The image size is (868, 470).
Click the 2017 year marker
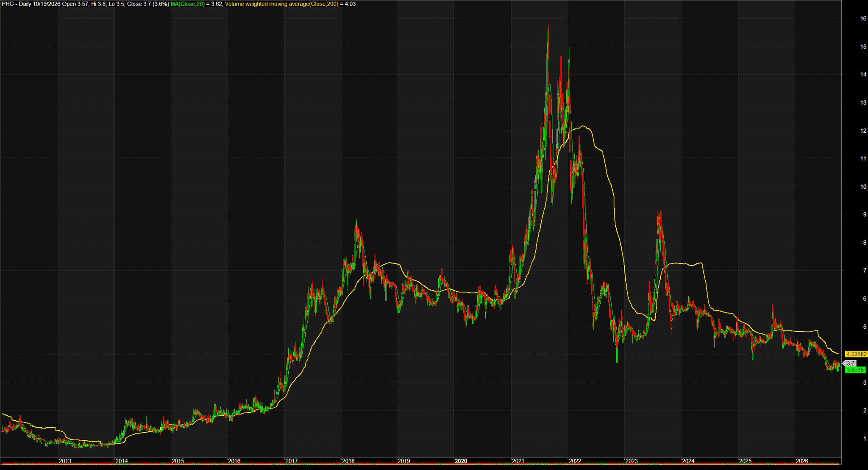pos(291,461)
